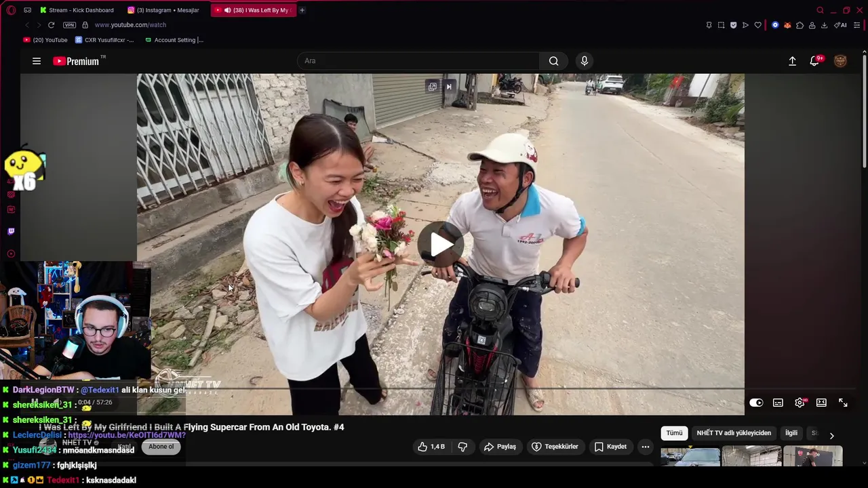Viewport: 868px width, 488px height.
Task: Open the MetaMask fox extension
Action: click(x=787, y=25)
